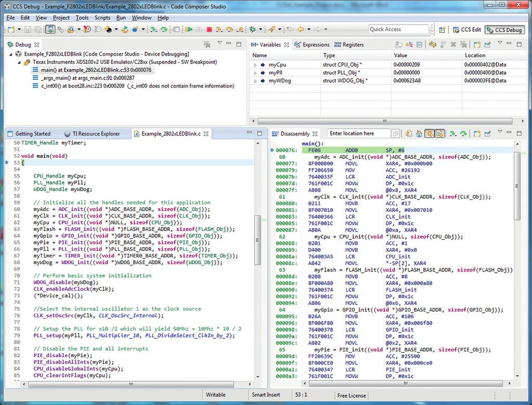Close the Example_2802xLEDBlink.c editor tab

click(206, 133)
